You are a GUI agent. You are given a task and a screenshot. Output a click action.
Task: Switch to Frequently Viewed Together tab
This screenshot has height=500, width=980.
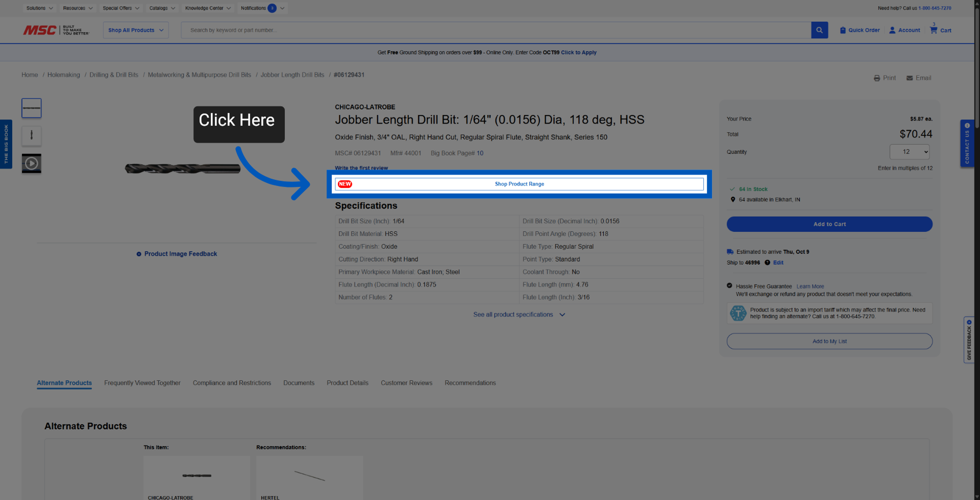point(142,383)
